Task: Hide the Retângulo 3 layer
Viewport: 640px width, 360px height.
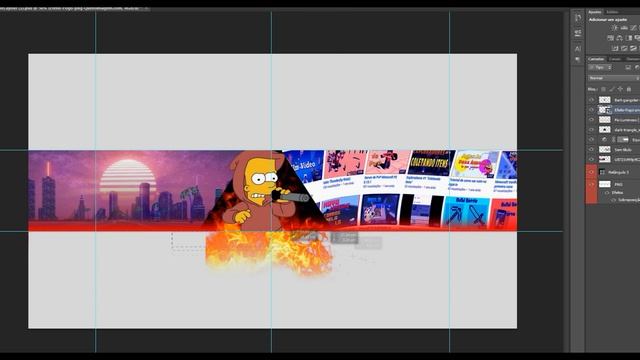Action: (x=591, y=172)
